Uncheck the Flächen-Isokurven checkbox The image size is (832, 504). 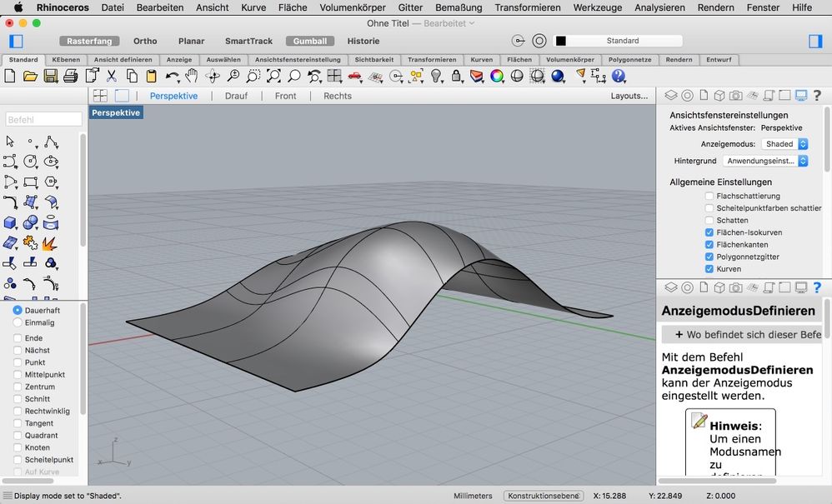click(709, 232)
